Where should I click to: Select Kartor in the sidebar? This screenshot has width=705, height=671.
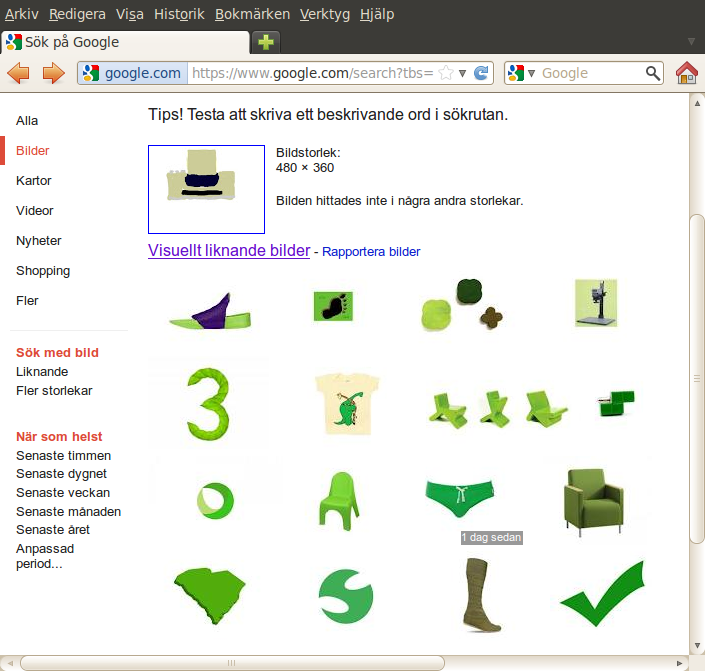pos(34,181)
